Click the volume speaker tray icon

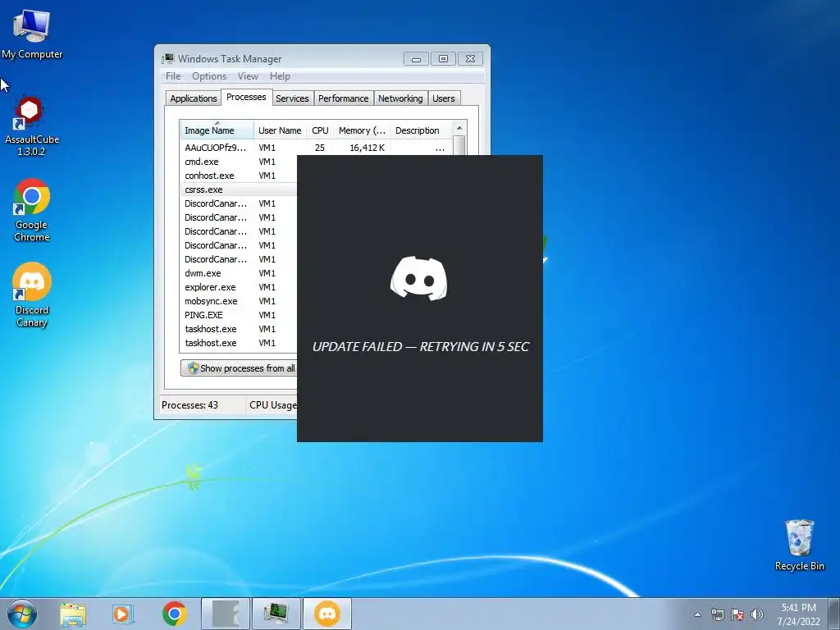click(757, 614)
